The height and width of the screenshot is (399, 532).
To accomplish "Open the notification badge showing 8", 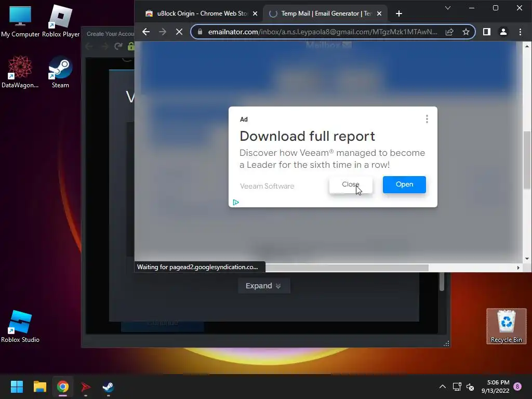I will click(517, 387).
